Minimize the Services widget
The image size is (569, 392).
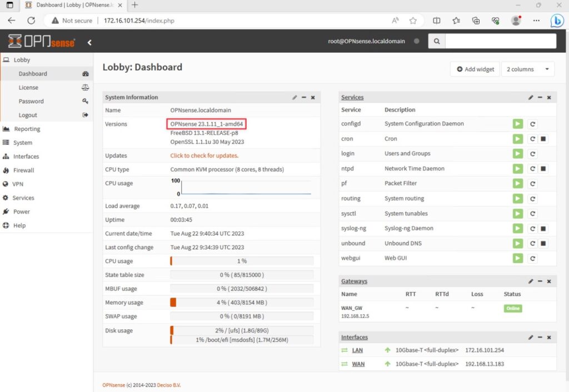pos(540,98)
